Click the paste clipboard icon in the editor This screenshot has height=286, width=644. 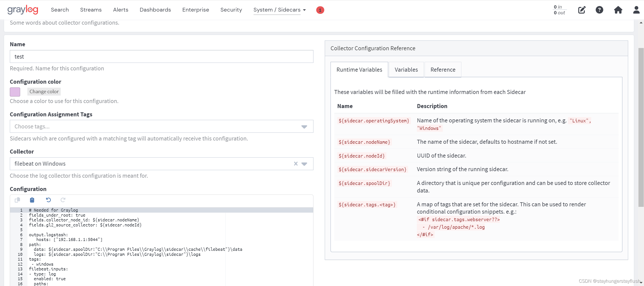click(32, 200)
